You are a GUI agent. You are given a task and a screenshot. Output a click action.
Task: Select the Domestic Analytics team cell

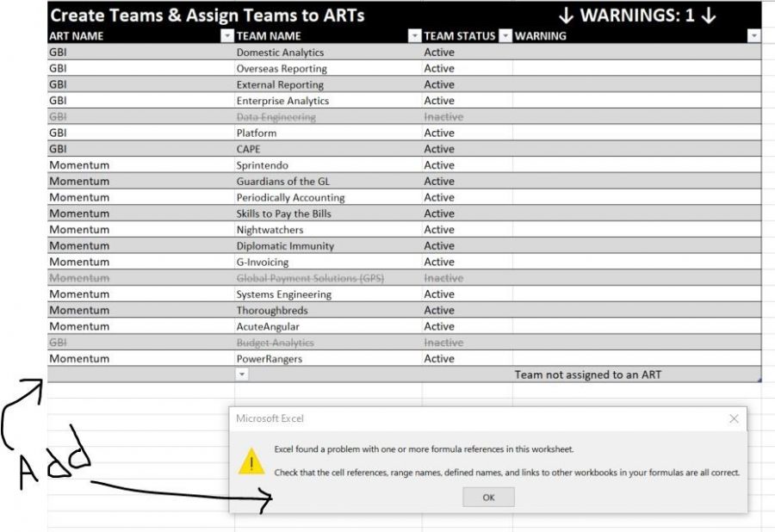(x=328, y=52)
